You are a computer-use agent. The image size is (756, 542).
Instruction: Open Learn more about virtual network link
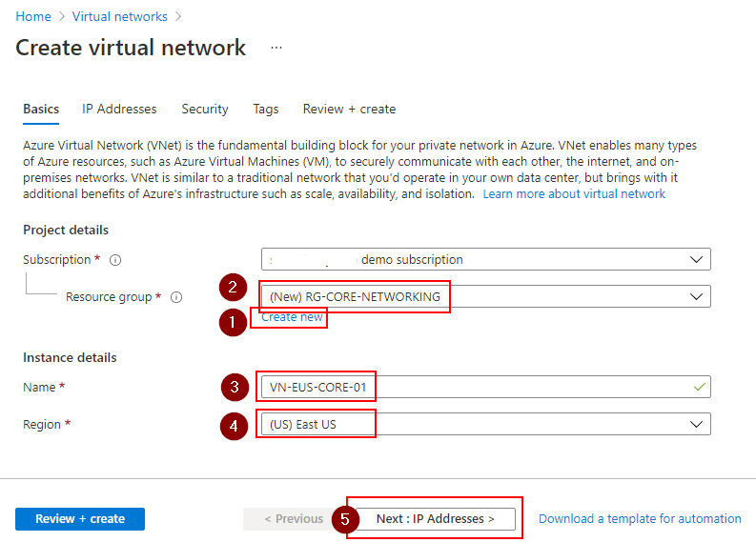(574, 193)
